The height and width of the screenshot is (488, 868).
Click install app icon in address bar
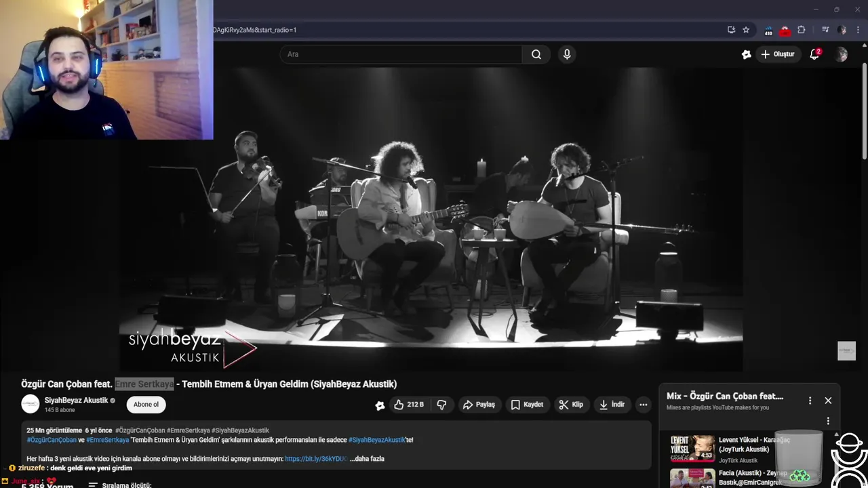(x=731, y=30)
